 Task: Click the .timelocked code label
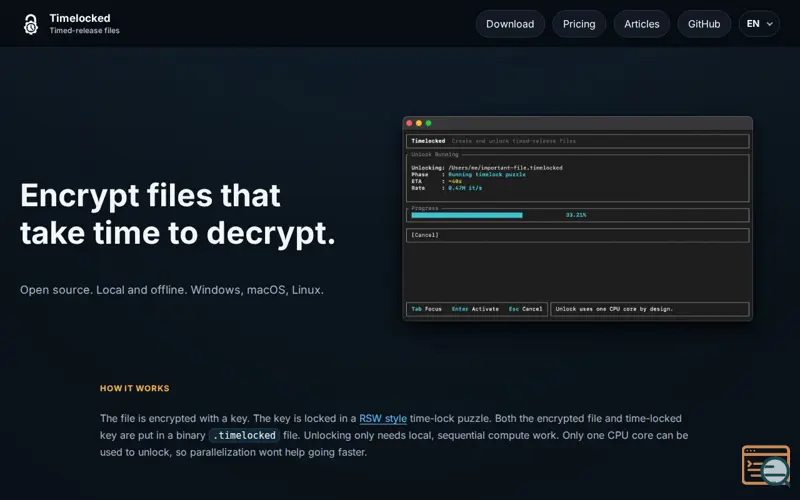pos(244,435)
